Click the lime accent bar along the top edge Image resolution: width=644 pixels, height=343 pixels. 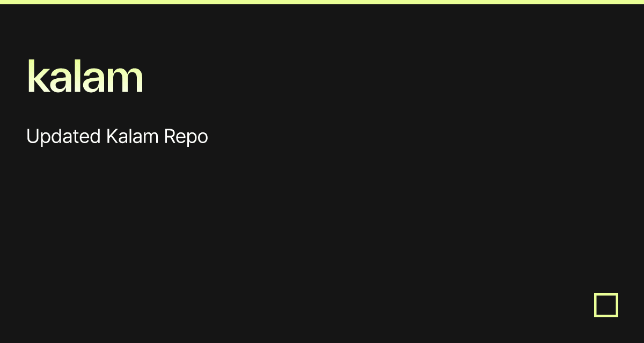[322, 2]
